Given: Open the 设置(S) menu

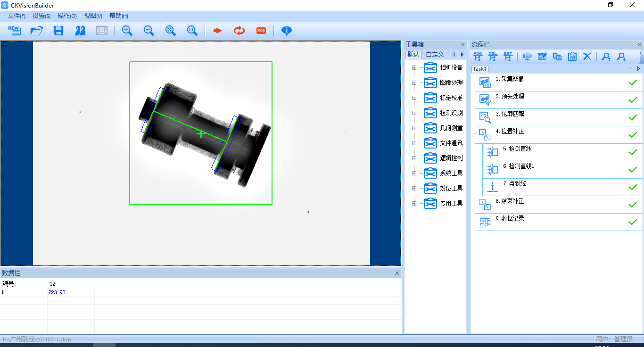Looking at the screenshot, I should pos(41,16).
